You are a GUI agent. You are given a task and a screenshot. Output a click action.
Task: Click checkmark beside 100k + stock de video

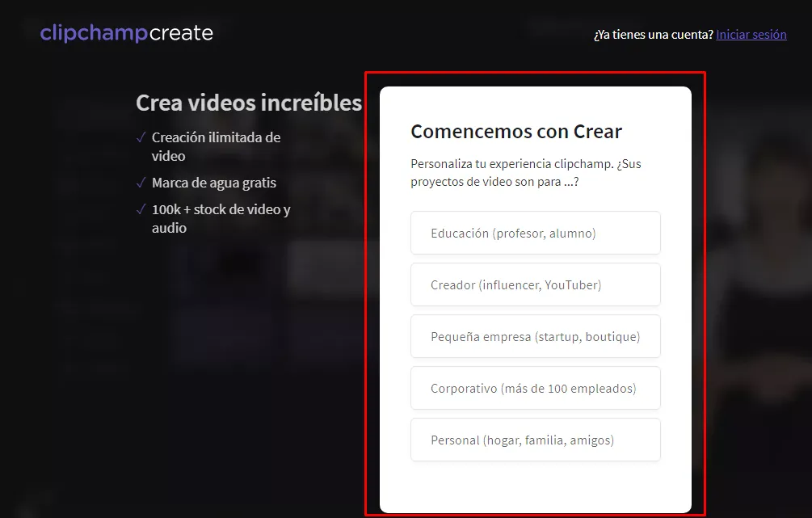pos(141,209)
